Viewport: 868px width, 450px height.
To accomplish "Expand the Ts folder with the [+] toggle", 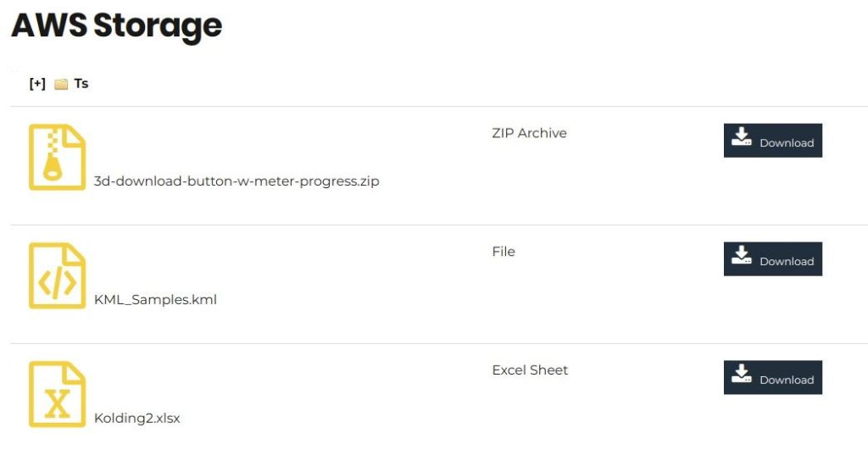I will click(x=37, y=84).
